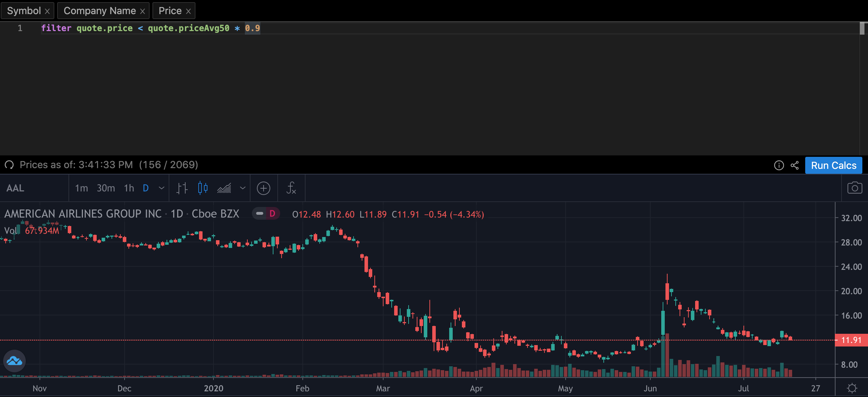The width and height of the screenshot is (868, 397).
Task: Remove the Symbol column tag
Action: pyautogui.click(x=47, y=11)
